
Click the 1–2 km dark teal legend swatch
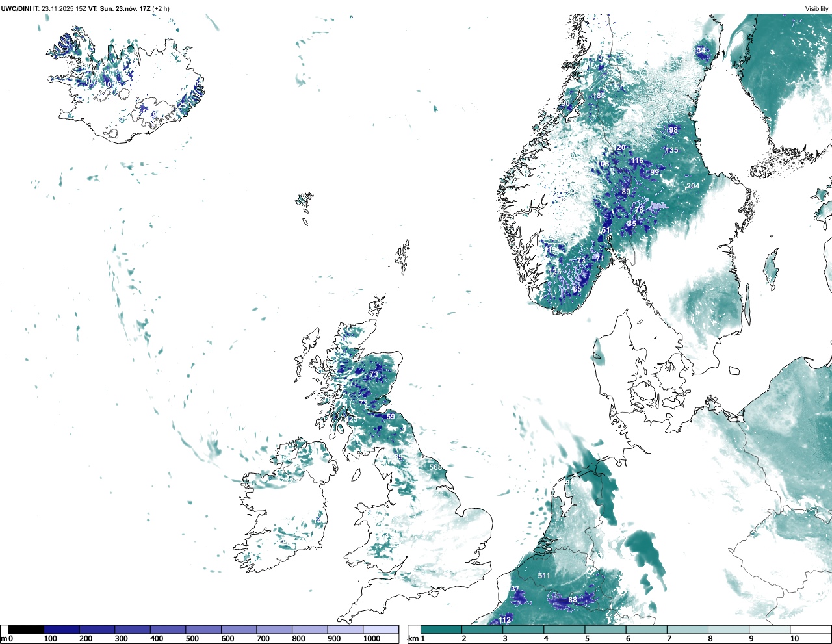click(441, 629)
